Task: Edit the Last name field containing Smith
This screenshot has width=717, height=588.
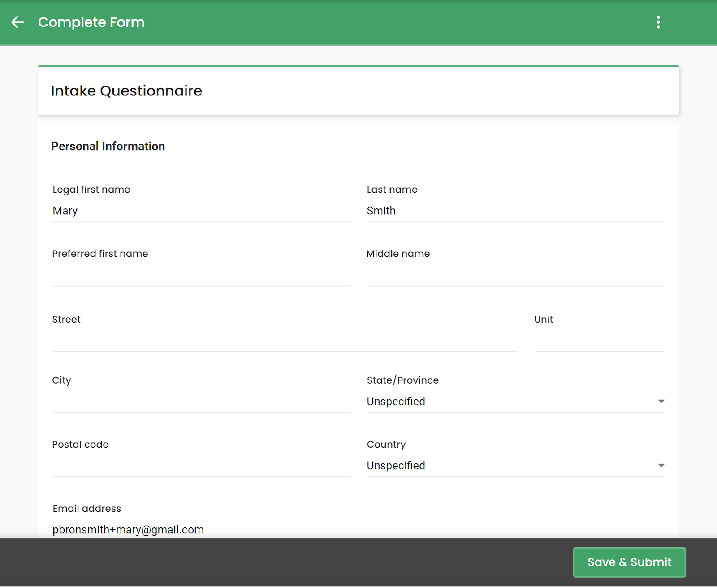Action: pos(515,211)
